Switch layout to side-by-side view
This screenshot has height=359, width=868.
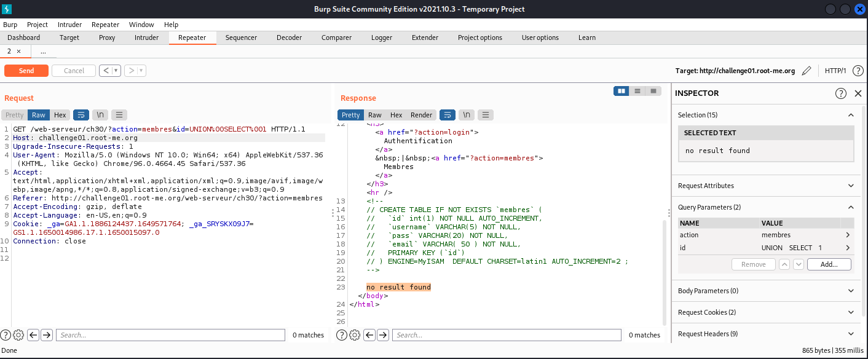pos(621,91)
